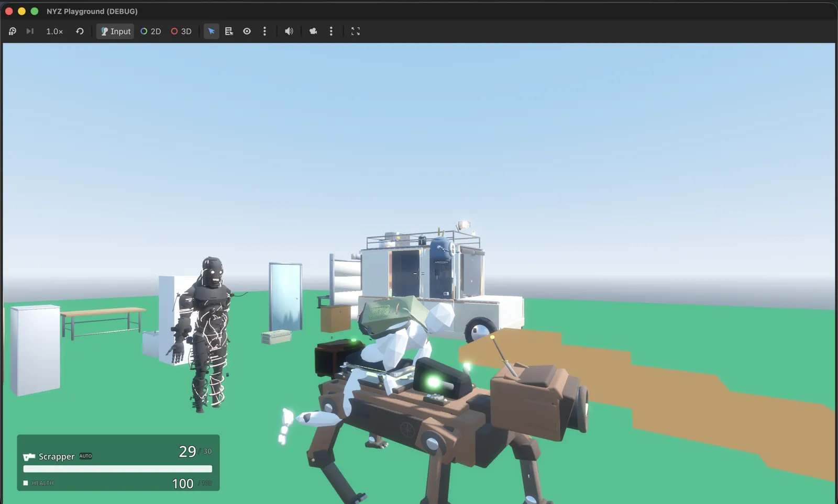This screenshot has width=838, height=504.
Task: Click the next frame step button
Action: [30, 31]
